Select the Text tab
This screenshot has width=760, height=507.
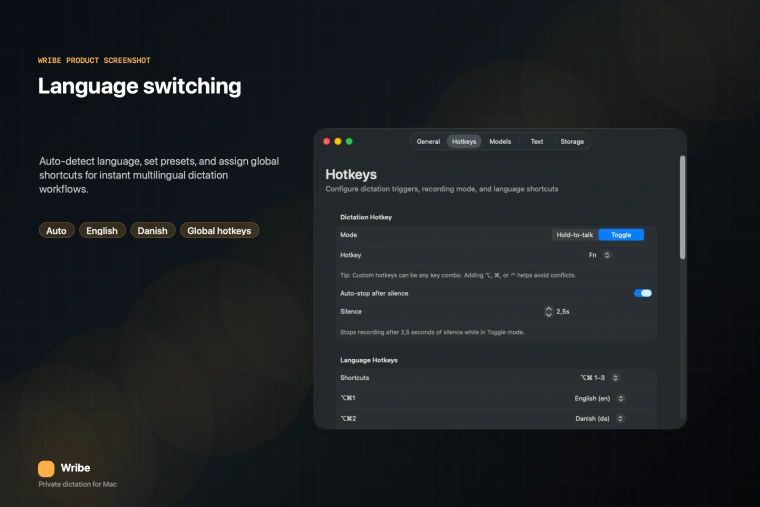pyautogui.click(x=537, y=142)
